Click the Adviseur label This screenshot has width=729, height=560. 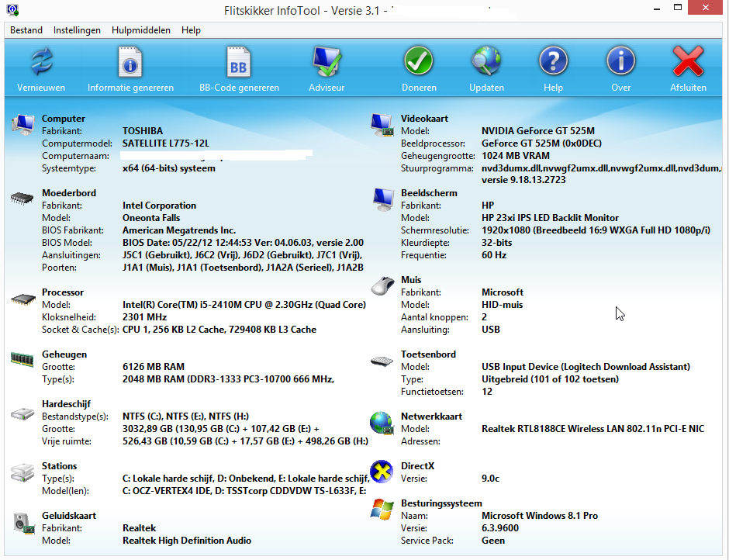(326, 88)
